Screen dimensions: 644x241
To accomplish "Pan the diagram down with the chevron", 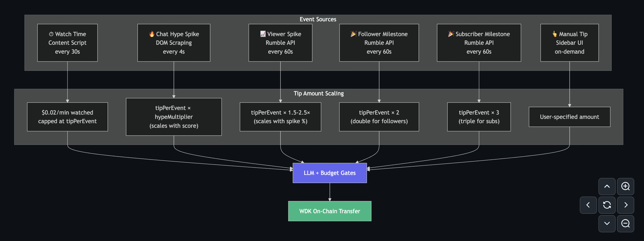I will 607,223.
